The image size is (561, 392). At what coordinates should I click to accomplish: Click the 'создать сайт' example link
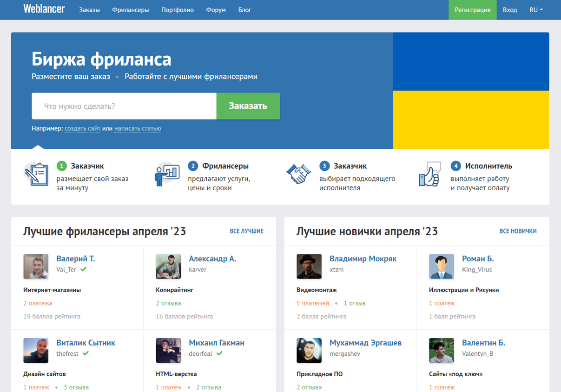coord(82,128)
